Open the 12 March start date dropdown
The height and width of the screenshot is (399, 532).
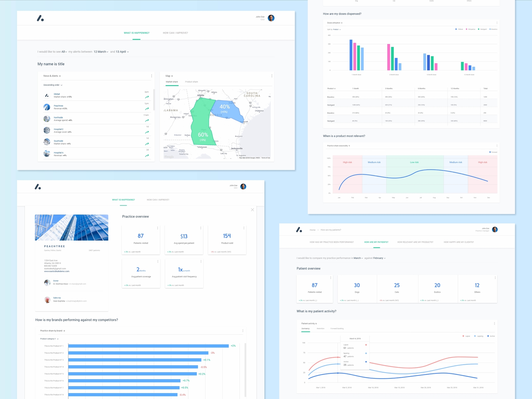[x=101, y=52]
